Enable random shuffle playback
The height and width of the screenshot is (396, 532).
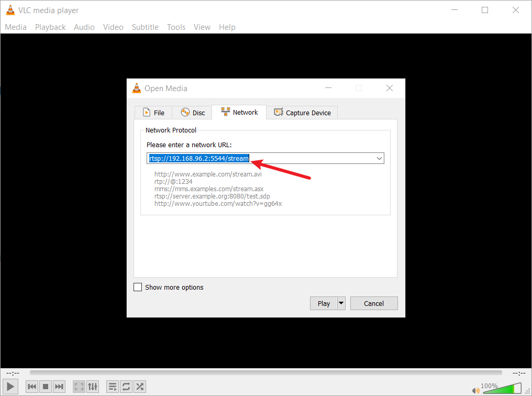click(140, 387)
